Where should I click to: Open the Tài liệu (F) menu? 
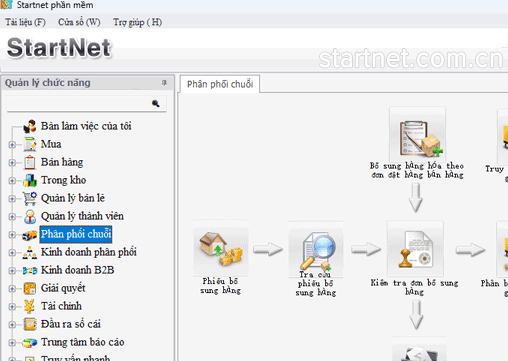[x=25, y=22]
